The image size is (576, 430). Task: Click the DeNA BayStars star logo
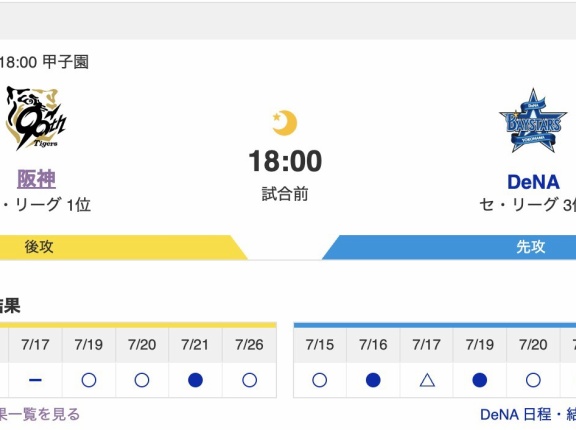(533, 121)
